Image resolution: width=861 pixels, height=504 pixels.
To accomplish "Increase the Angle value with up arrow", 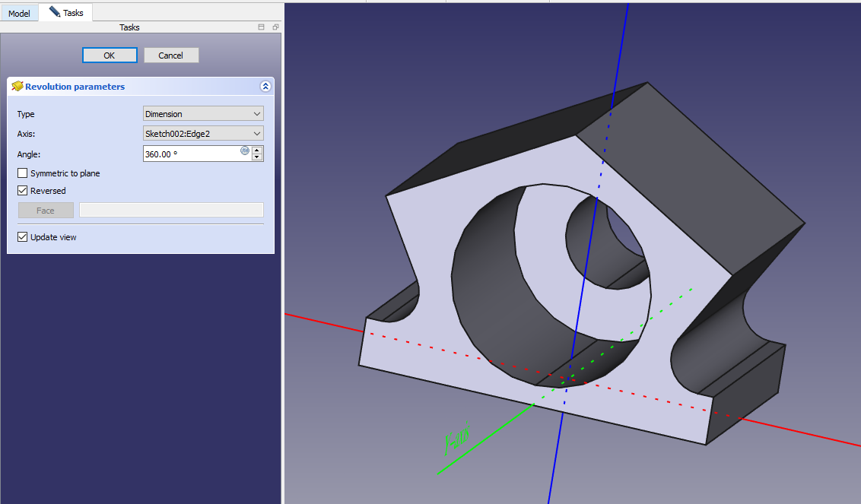I will (257, 150).
